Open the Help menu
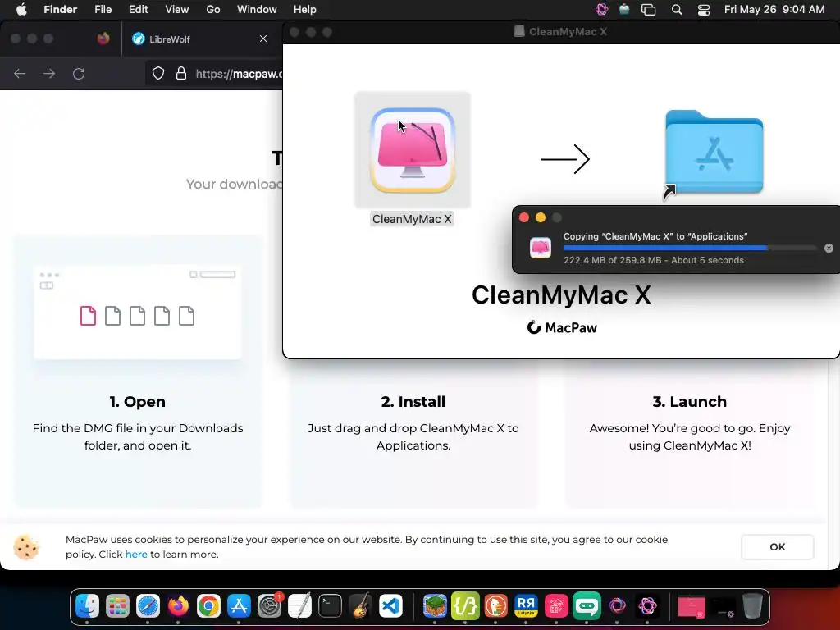840x630 pixels. click(x=305, y=9)
